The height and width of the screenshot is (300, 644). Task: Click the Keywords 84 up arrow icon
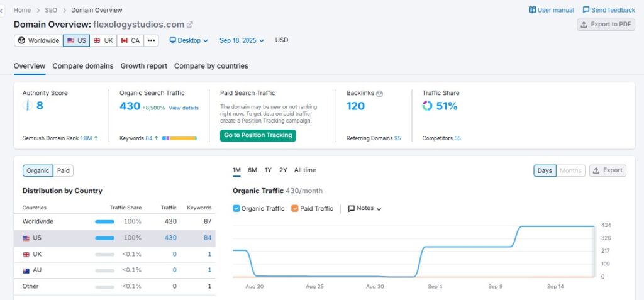(x=157, y=138)
